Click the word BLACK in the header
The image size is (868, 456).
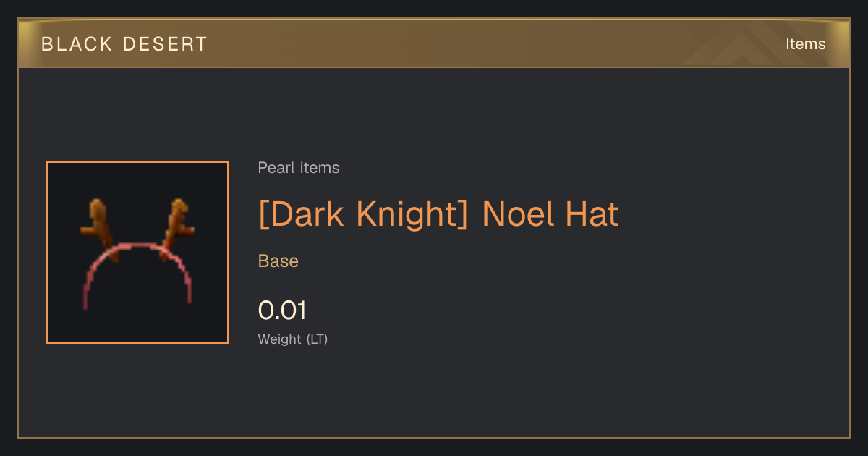coord(77,44)
